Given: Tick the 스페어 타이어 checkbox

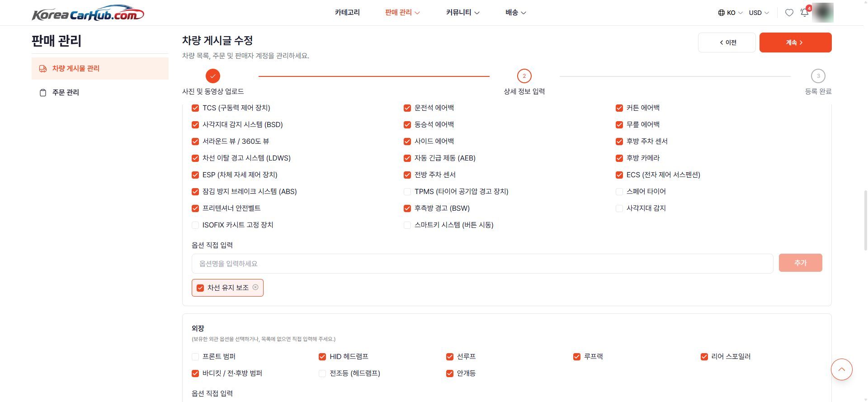Looking at the screenshot, I should click(619, 192).
